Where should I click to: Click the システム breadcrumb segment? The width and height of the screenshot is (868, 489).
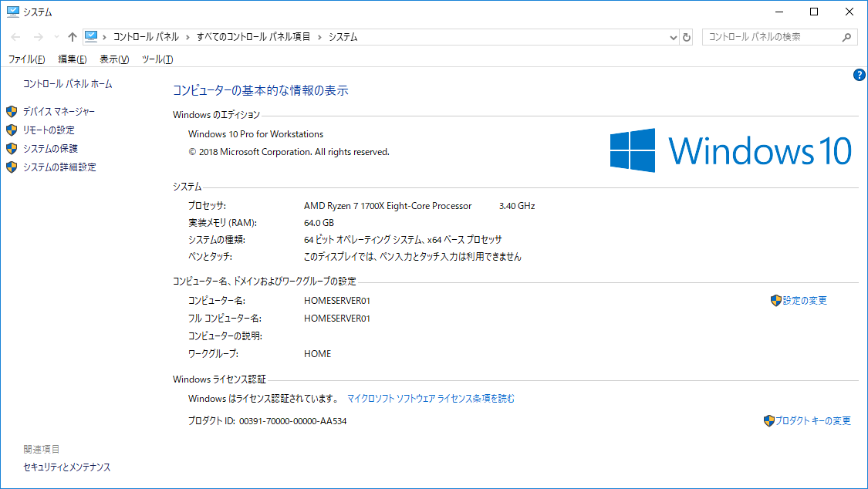tap(343, 37)
